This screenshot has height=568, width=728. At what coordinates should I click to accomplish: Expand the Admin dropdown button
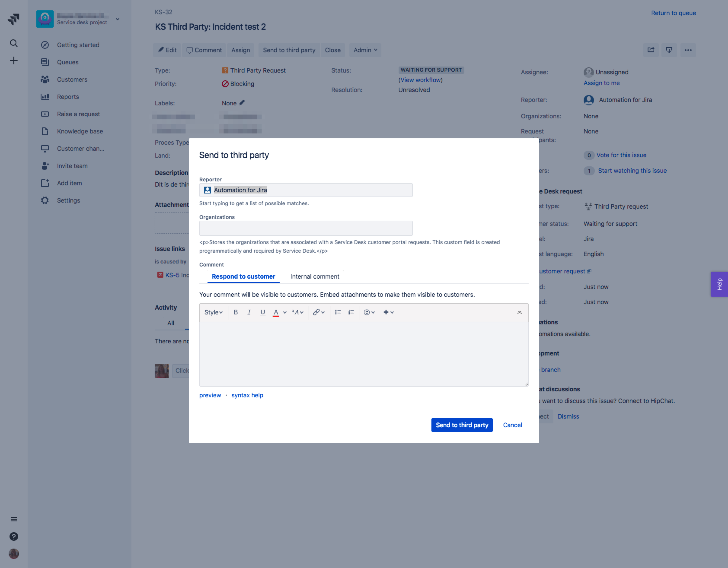click(x=365, y=50)
